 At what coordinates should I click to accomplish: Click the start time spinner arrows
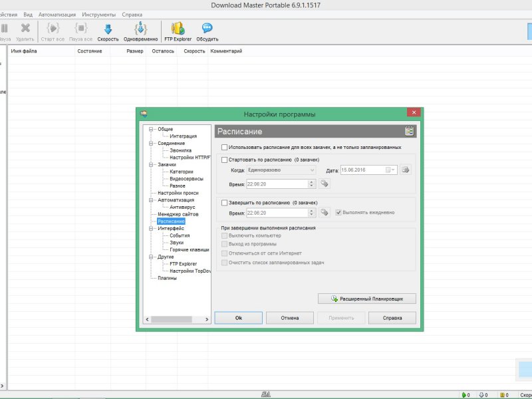click(x=311, y=184)
